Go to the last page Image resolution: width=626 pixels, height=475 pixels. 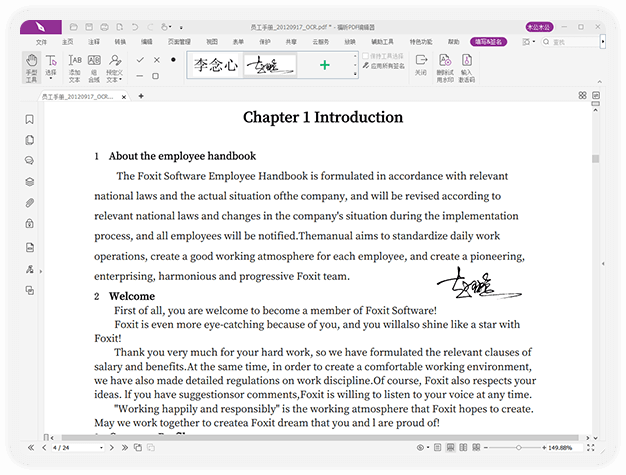pos(125,448)
